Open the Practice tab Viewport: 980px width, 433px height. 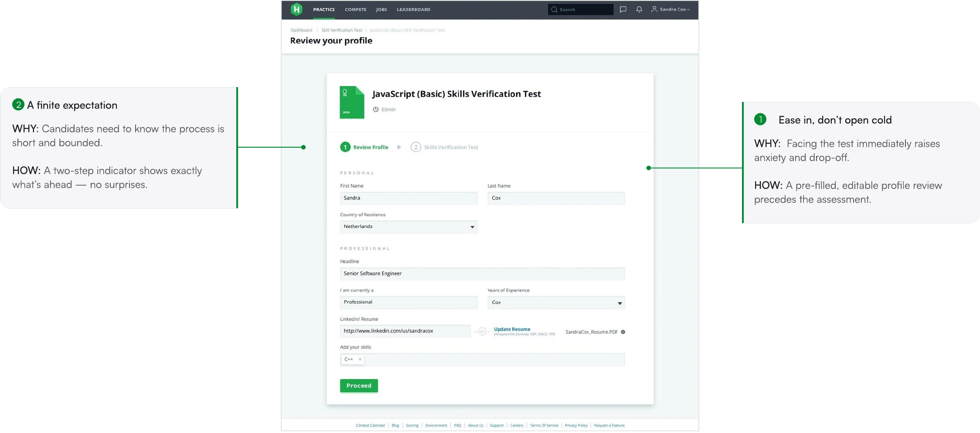[324, 10]
